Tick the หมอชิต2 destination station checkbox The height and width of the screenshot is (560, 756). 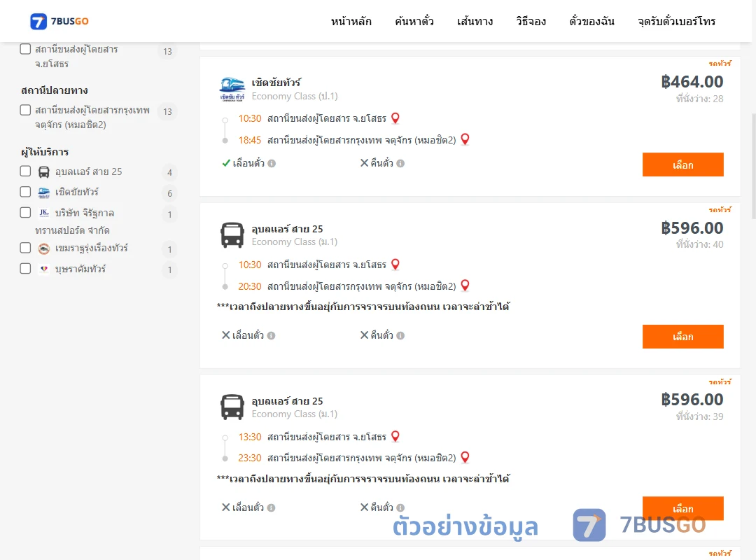point(26,110)
